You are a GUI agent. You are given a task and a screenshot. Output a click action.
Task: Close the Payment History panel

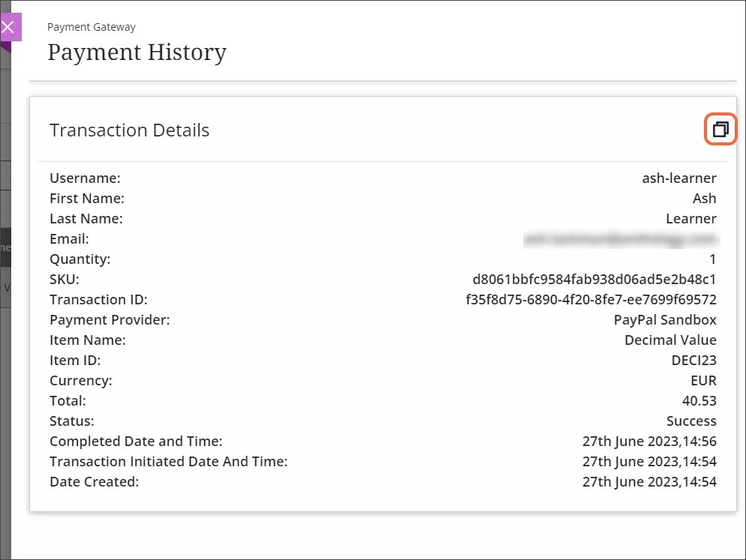[x=9, y=27]
